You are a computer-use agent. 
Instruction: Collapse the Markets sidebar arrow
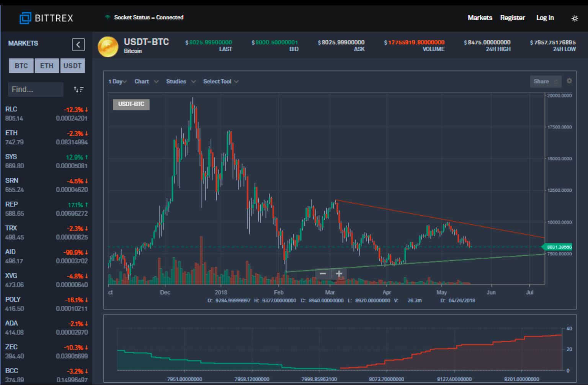(x=78, y=45)
